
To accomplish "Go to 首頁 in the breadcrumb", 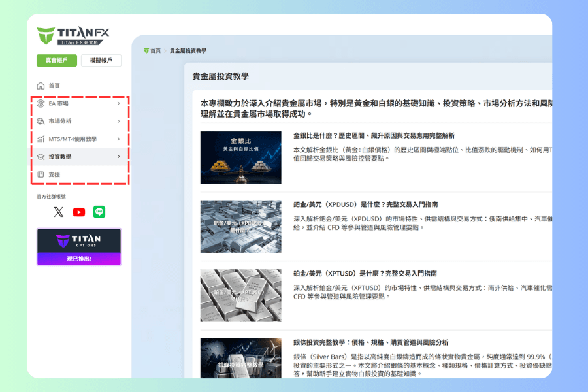I will tap(155, 51).
